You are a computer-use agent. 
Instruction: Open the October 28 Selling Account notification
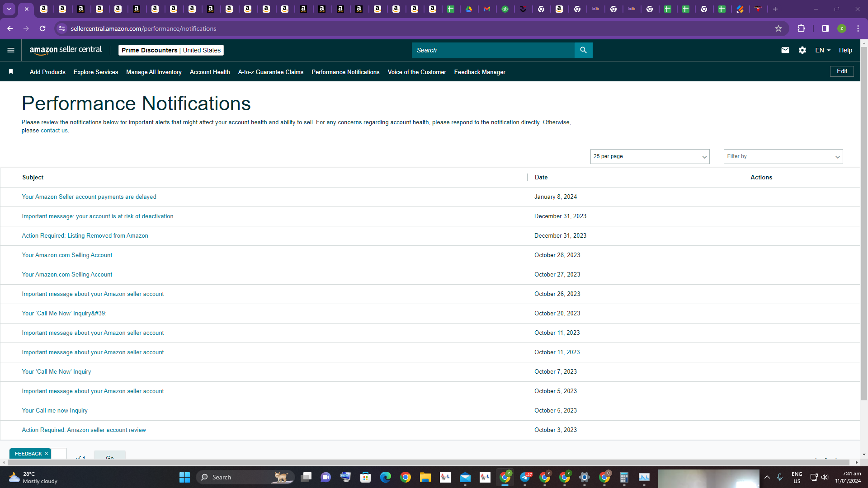[67, 255]
